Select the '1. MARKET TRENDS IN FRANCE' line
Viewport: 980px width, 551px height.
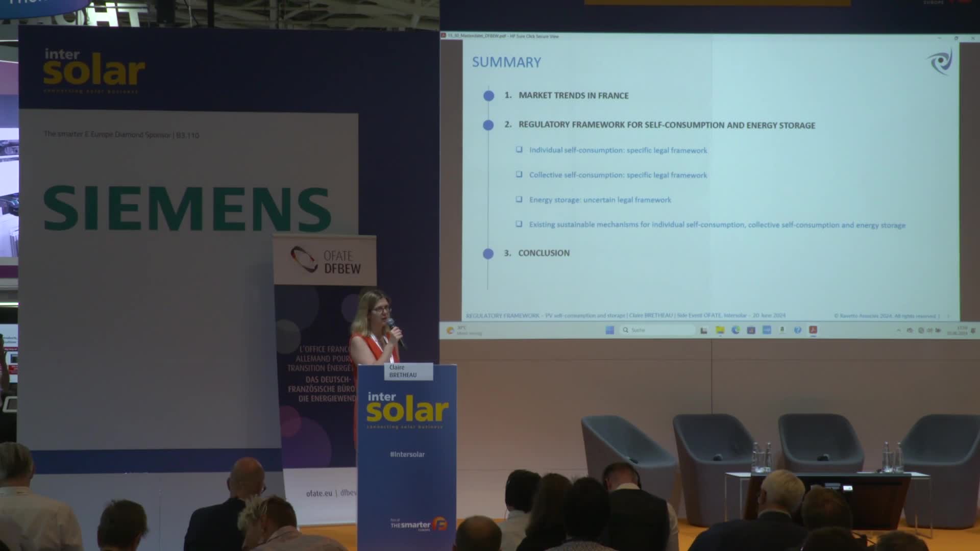pyautogui.click(x=567, y=95)
